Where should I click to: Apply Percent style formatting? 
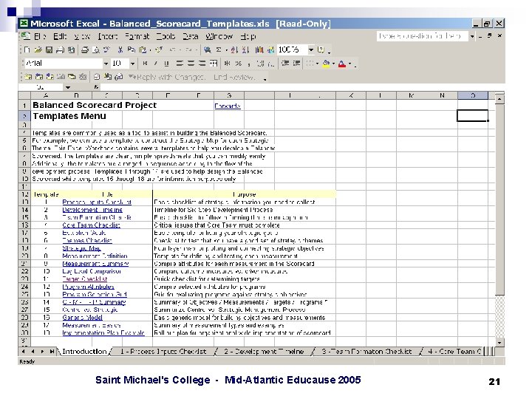pyautogui.click(x=239, y=64)
